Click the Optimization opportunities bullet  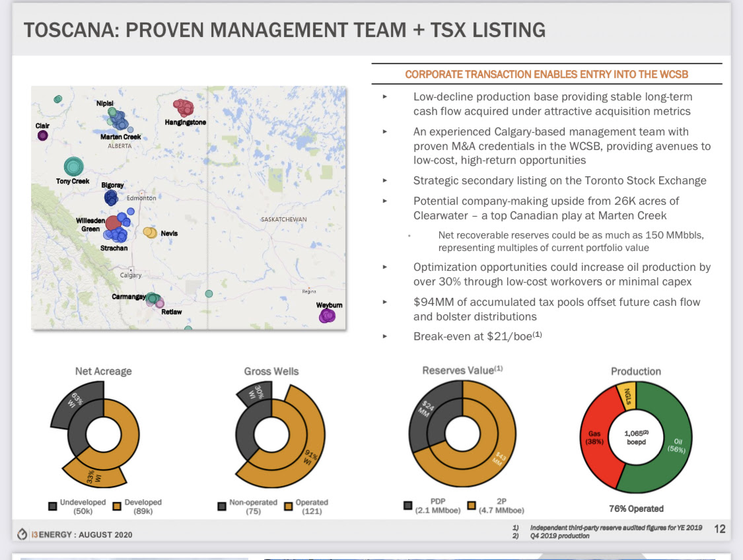click(x=561, y=274)
